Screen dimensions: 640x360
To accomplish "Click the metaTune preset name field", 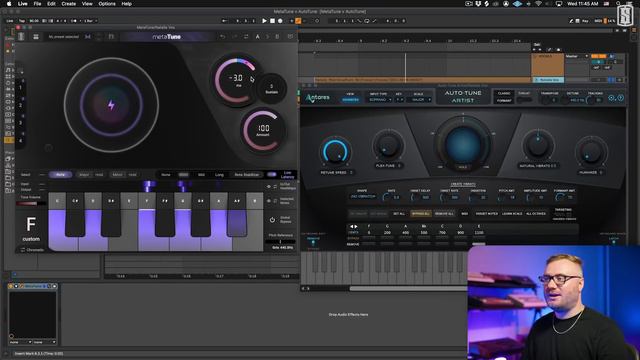I will pyautogui.click(x=64, y=37).
